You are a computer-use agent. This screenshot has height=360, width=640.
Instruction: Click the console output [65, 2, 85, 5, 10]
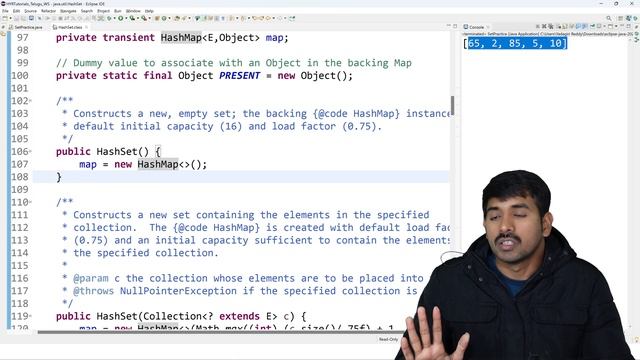pyautogui.click(x=515, y=43)
